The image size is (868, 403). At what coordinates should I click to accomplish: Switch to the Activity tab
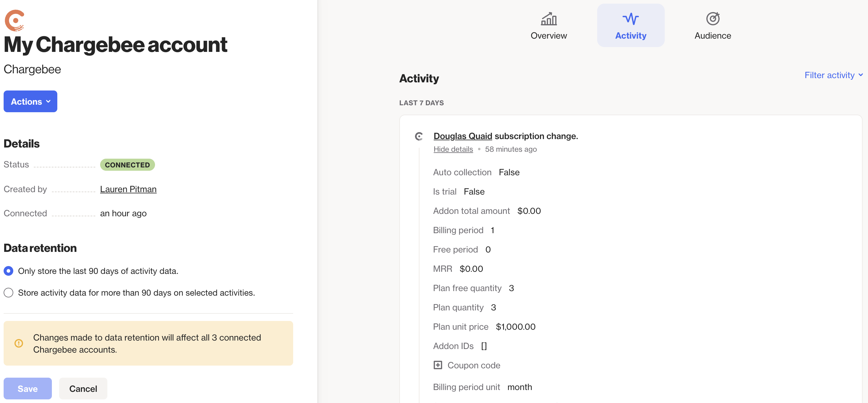tap(630, 26)
